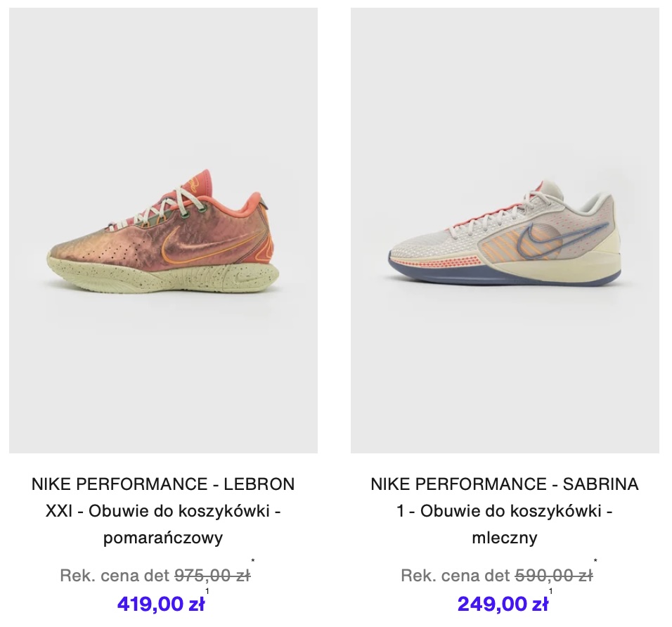Select the crossed-out 590,00 zł price
672x627 pixels.
tap(554, 576)
